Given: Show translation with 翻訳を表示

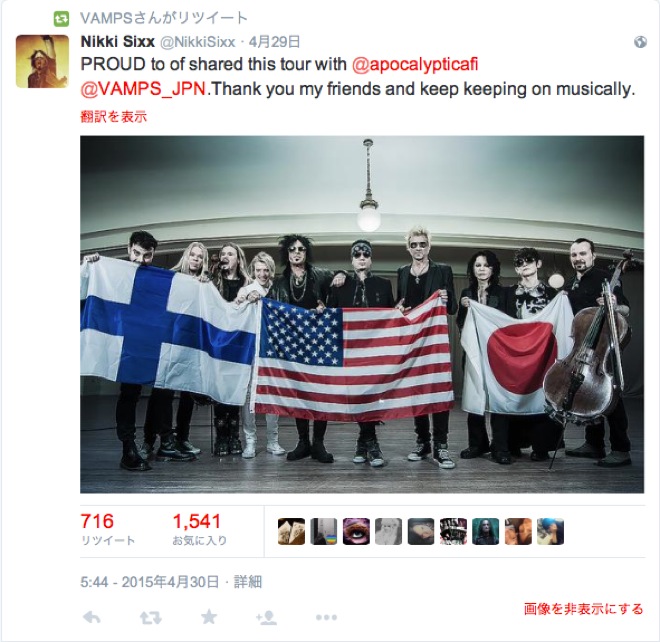Looking at the screenshot, I should point(113,117).
